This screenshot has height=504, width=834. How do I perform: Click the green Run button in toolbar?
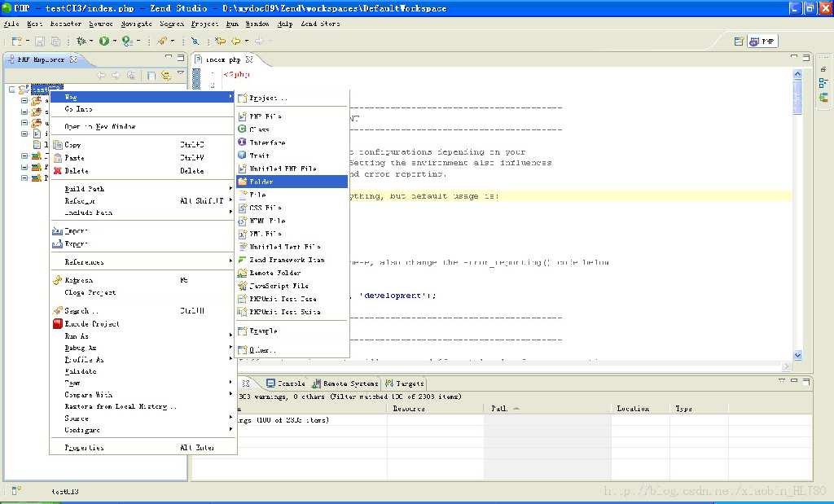point(104,41)
